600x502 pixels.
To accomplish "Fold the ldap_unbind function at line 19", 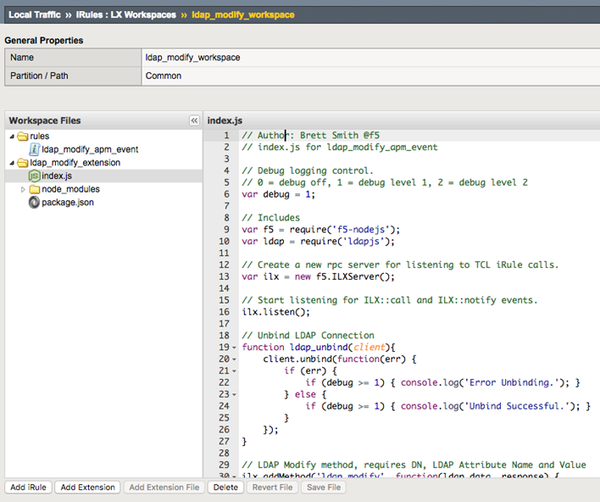I will coord(235,347).
